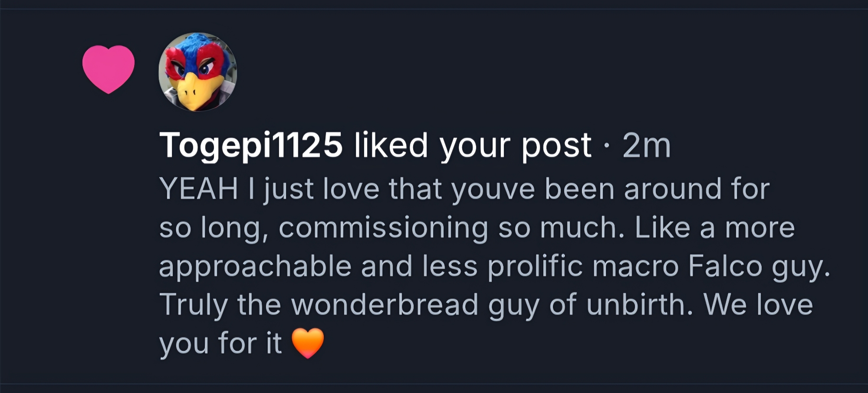Click the dot separator before the timestamp
868x393 pixels.
pos(607,146)
